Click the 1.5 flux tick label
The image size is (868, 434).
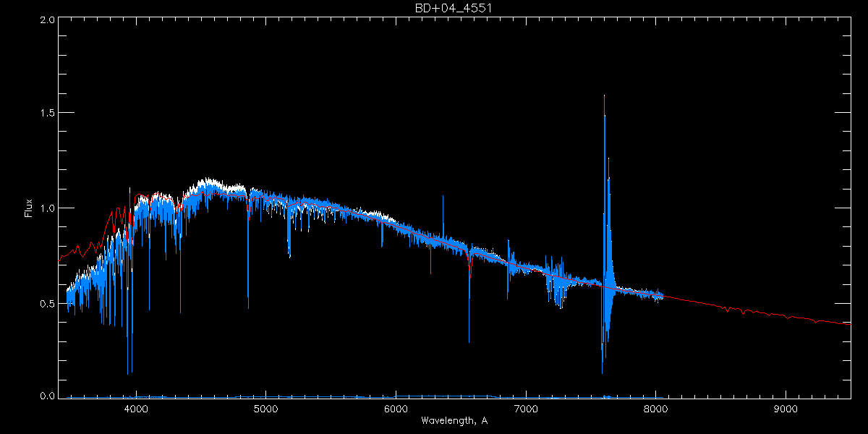click(48, 114)
